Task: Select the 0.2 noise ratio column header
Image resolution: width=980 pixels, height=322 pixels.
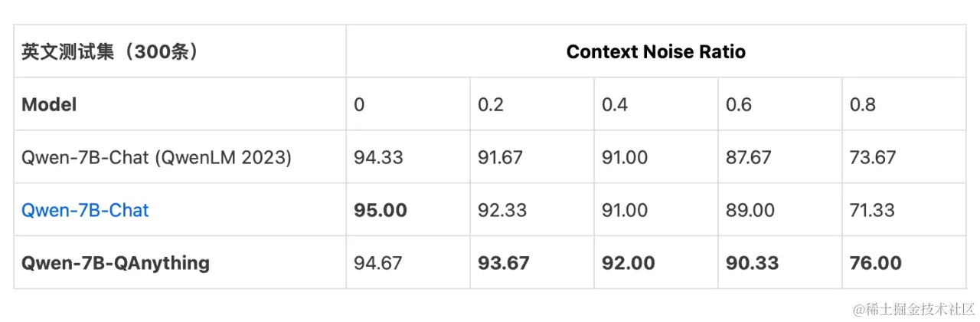Action: click(x=491, y=104)
